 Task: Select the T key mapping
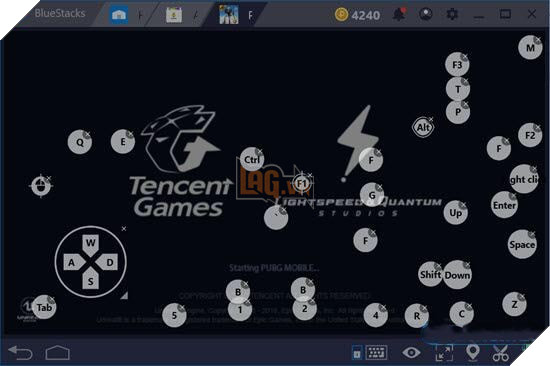[x=458, y=89]
